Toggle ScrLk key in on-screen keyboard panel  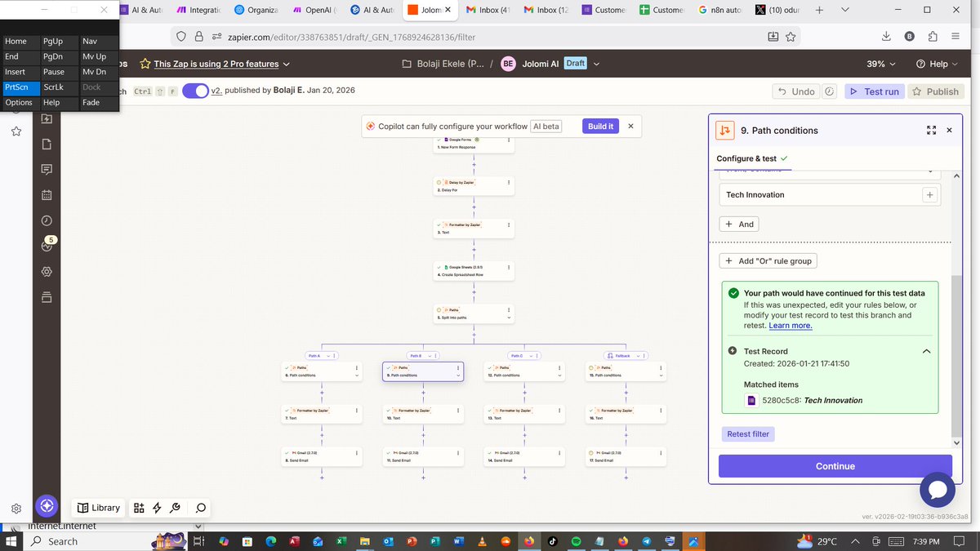pyautogui.click(x=59, y=87)
